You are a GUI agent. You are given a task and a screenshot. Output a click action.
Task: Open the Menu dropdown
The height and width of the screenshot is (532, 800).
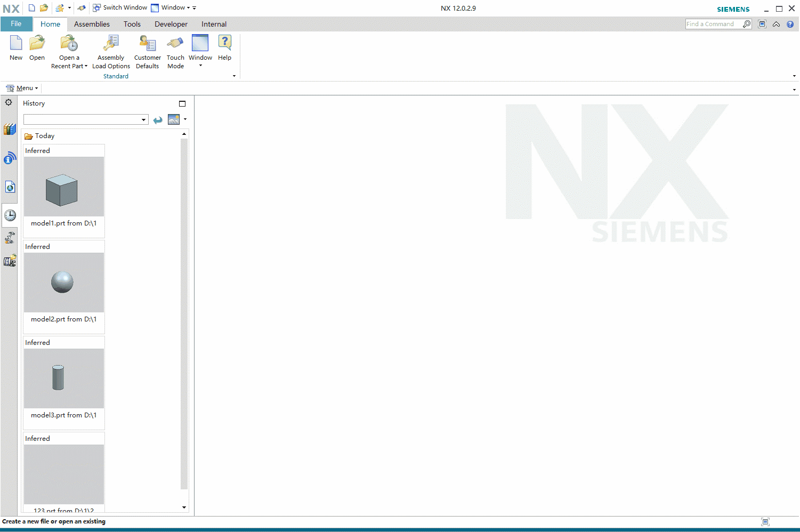pos(22,88)
